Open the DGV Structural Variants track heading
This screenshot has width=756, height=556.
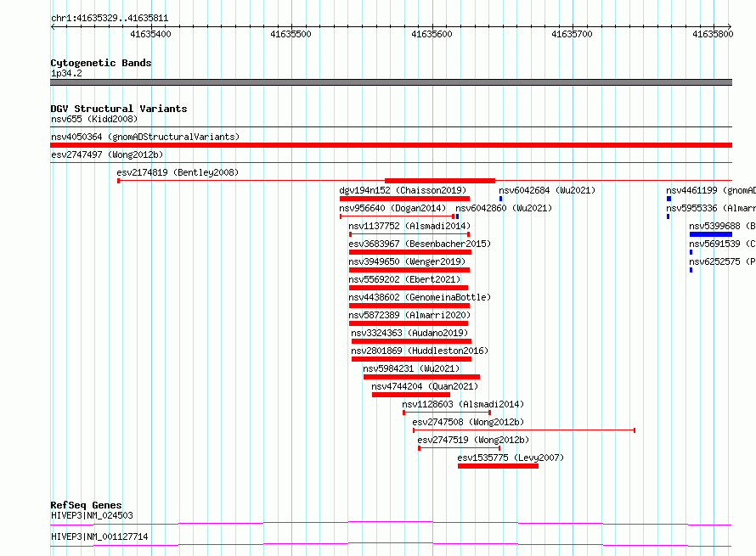point(119,109)
